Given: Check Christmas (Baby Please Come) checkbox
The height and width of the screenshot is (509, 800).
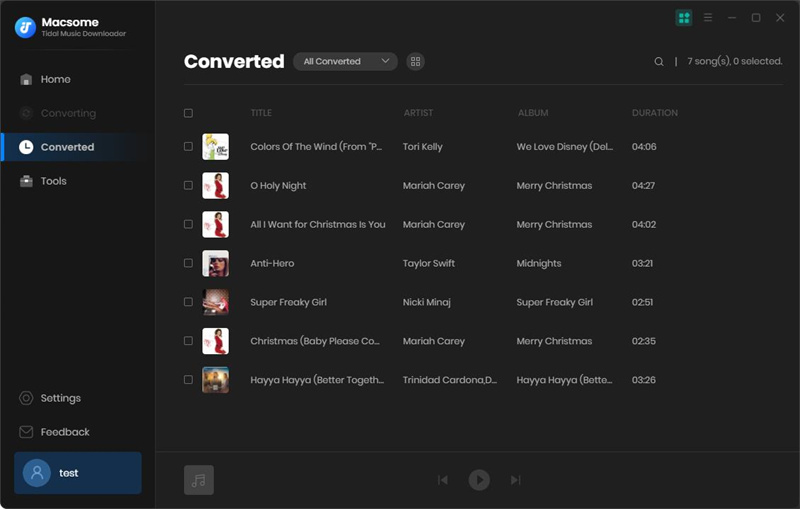Looking at the screenshot, I should (188, 341).
